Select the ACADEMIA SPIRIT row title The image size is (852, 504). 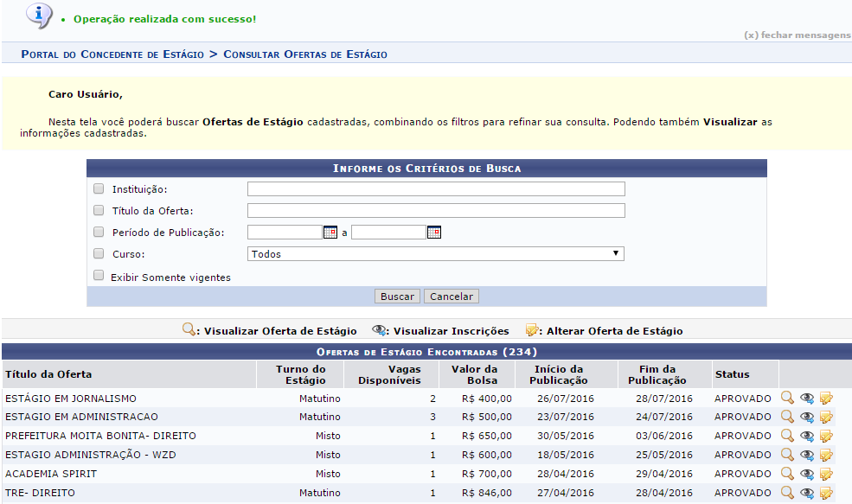pyautogui.click(x=51, y=474)
